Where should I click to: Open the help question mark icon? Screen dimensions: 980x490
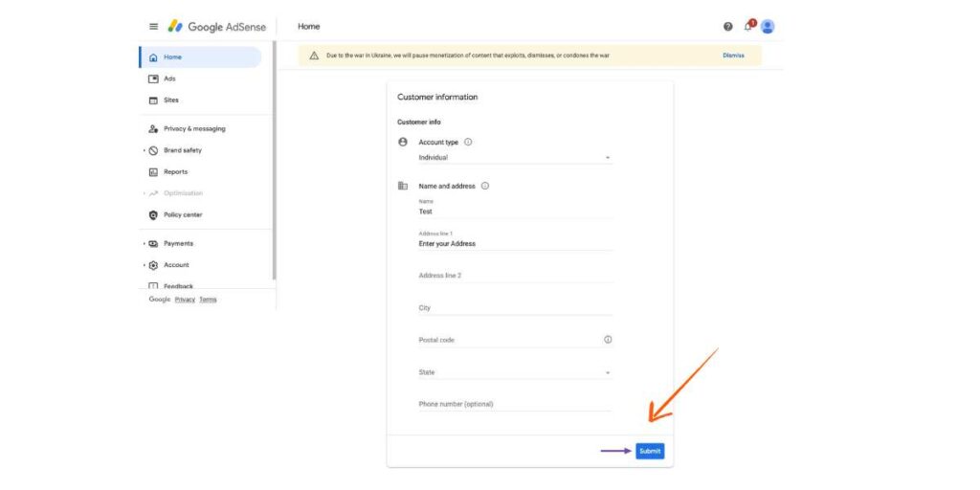click(x=728, y=26)
